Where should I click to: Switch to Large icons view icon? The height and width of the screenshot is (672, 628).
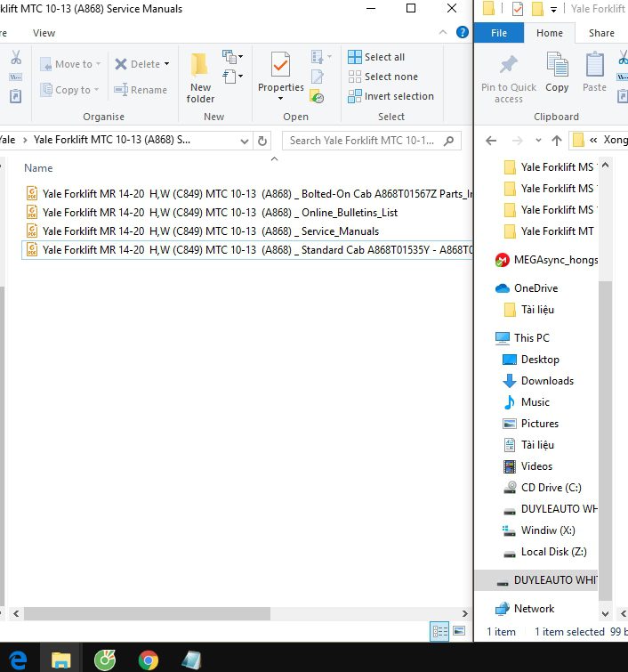(x=459, y=631)
